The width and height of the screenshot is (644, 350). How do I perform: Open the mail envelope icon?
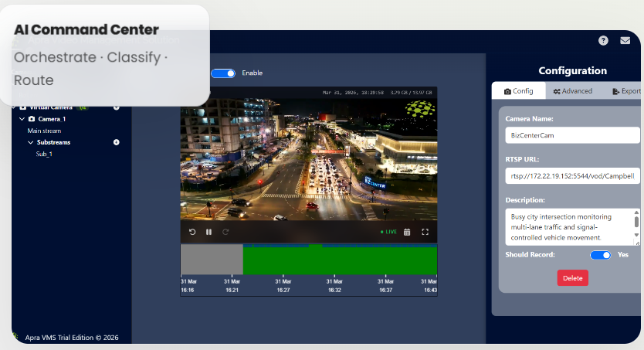625,40
